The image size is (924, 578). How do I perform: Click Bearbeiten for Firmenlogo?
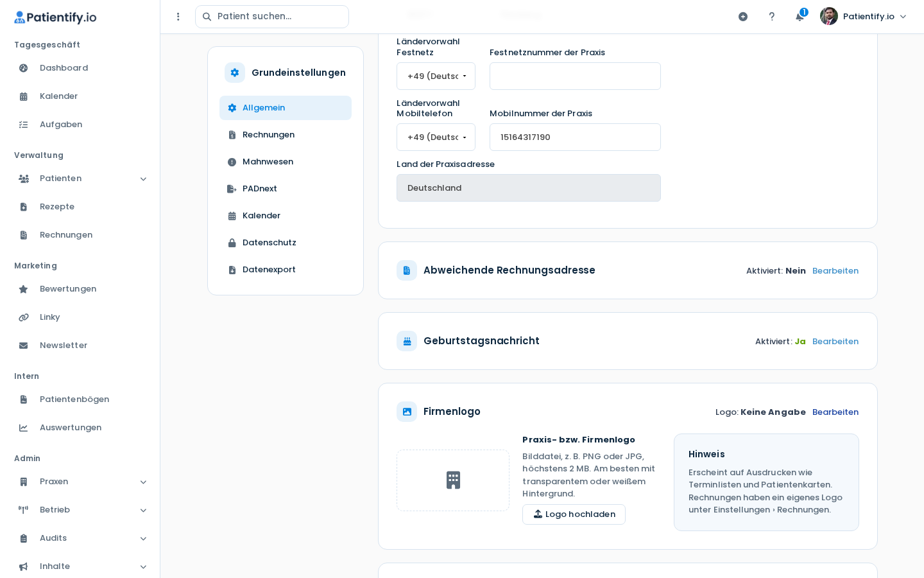click(x=835, y=412)
